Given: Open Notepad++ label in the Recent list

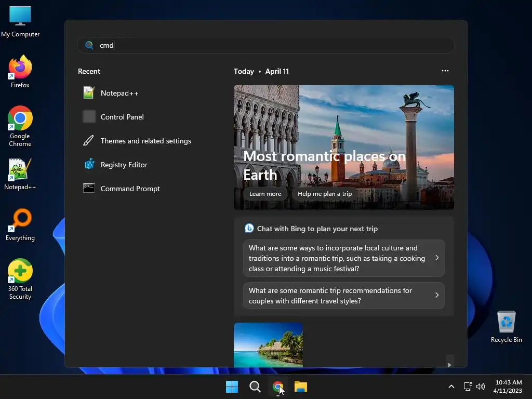Looking at the screenshot, I should coord(119,93).
